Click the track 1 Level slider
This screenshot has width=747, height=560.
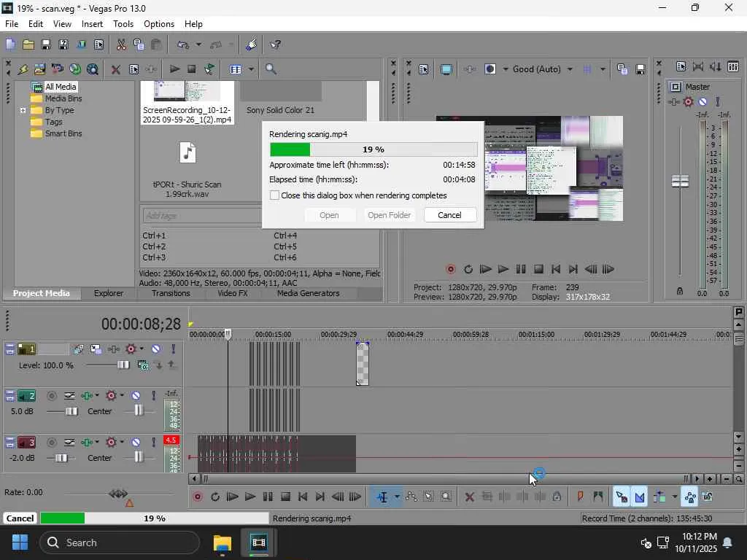coord(123,365)
